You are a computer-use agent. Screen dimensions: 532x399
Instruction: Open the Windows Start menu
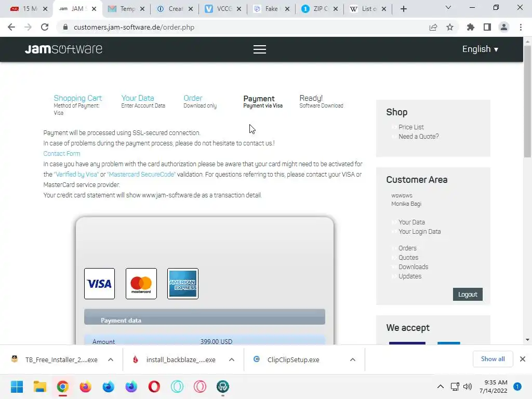click(17, 387)
